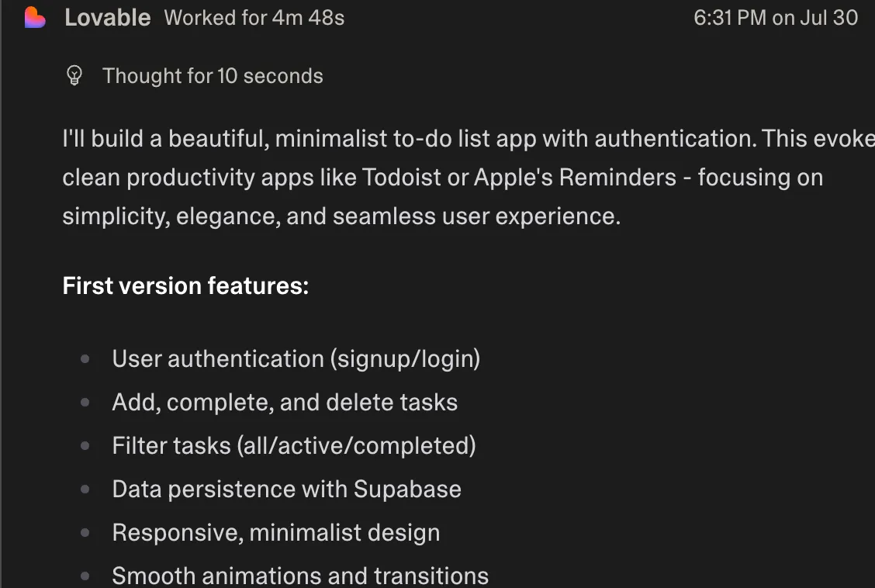
Task: Click "Apple's Reminders" in the intro text
Action: (575, 177)
